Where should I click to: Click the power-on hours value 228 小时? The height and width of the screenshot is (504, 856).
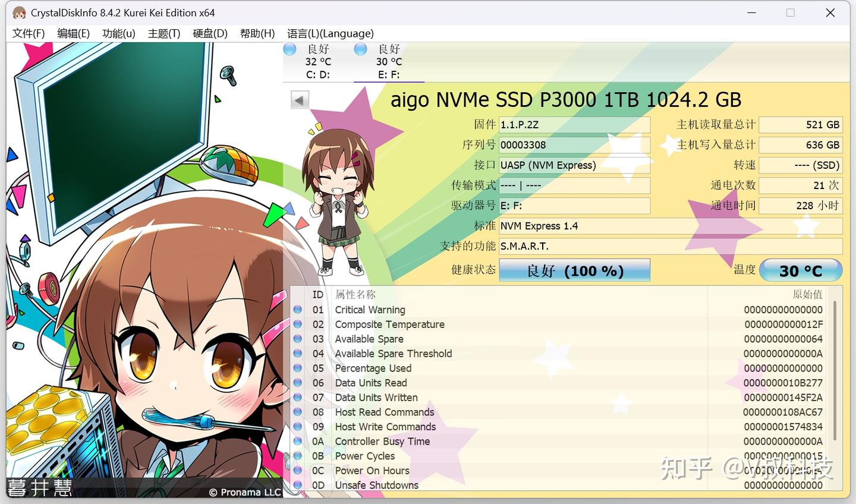(801, 206)
